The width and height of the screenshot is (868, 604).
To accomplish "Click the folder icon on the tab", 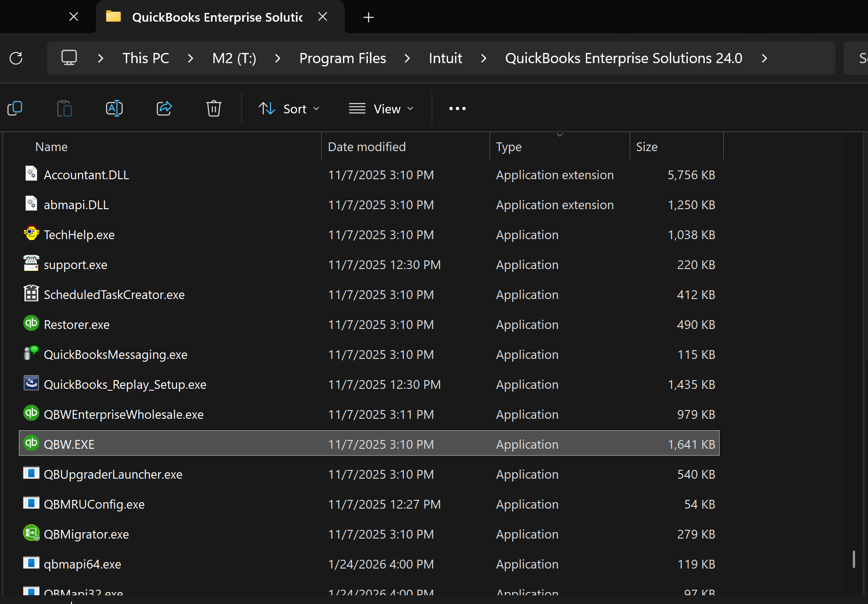I will pos(113,17).
